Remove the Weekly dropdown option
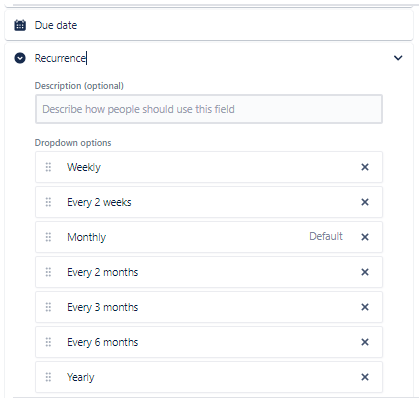 point(365,167)
